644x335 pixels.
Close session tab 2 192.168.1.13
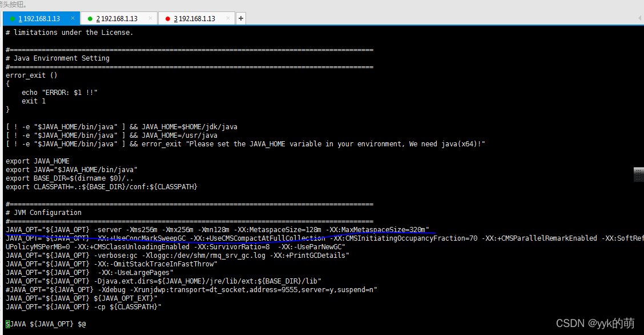(x=150, y=18)
